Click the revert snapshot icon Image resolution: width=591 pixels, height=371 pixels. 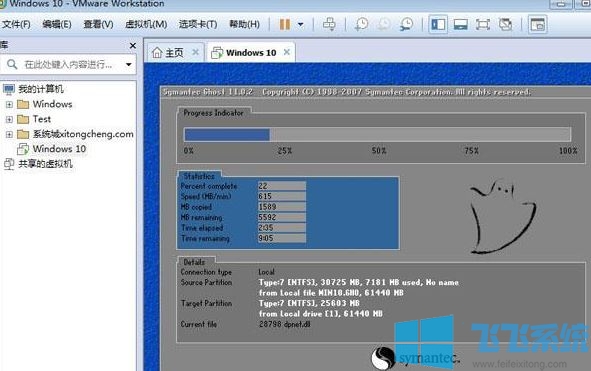[x=384, y=25]
